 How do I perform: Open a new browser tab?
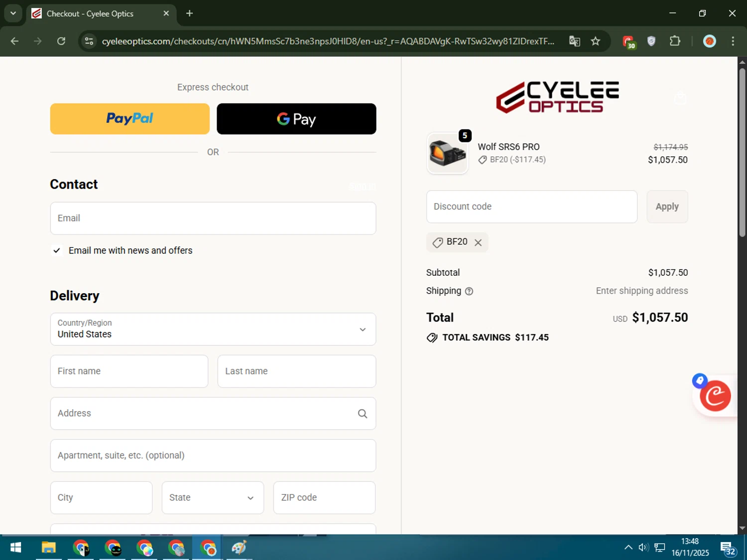(189, 13)
